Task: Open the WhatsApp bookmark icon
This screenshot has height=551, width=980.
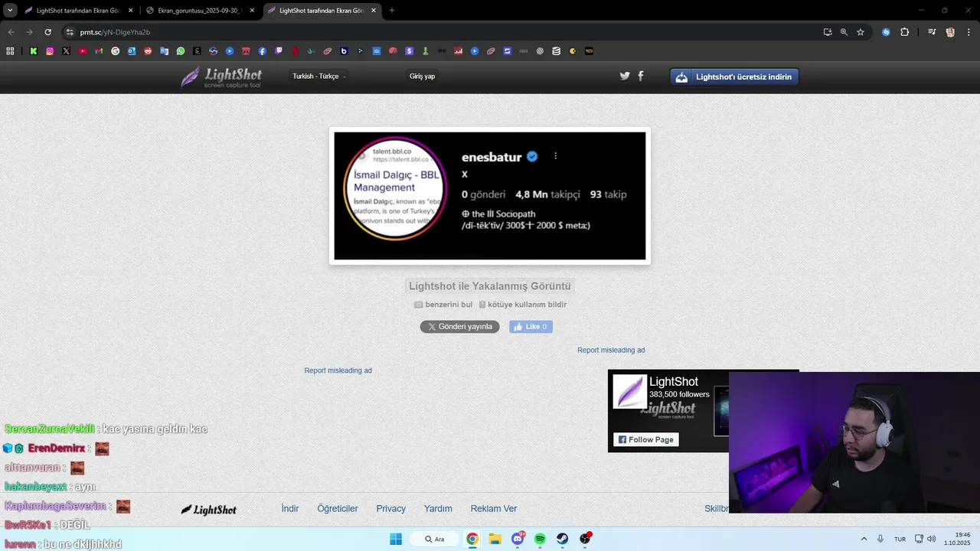Action: (x=181, y=51)
